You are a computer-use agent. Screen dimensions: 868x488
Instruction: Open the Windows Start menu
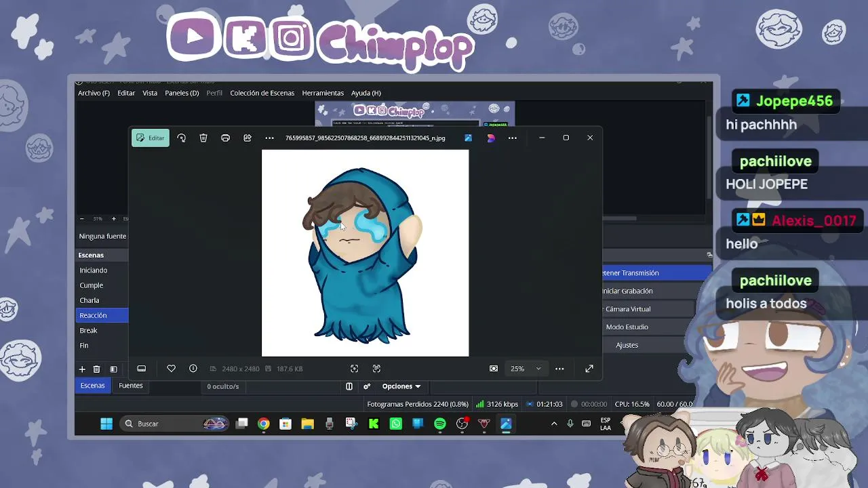[x=106, y=424]
